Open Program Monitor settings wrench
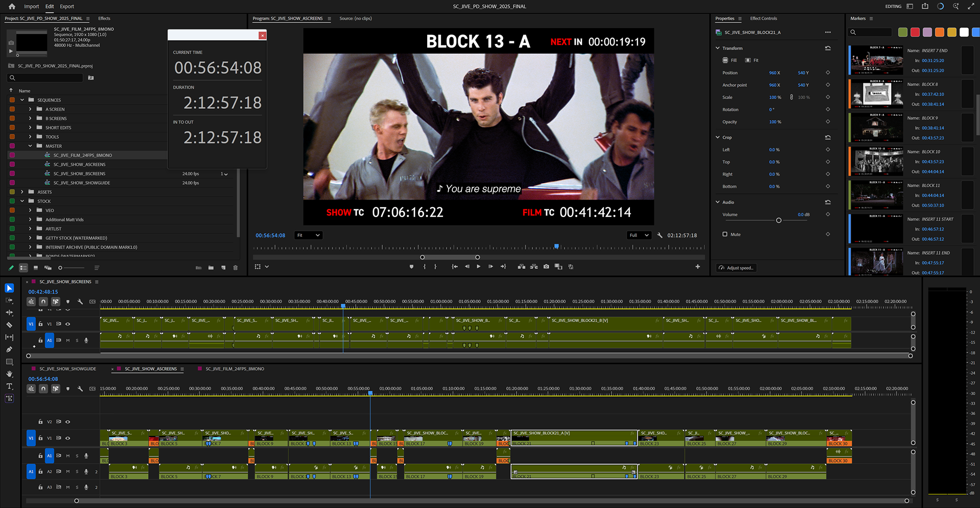Viewport: 980px width, 508px height. click(659, 235)
